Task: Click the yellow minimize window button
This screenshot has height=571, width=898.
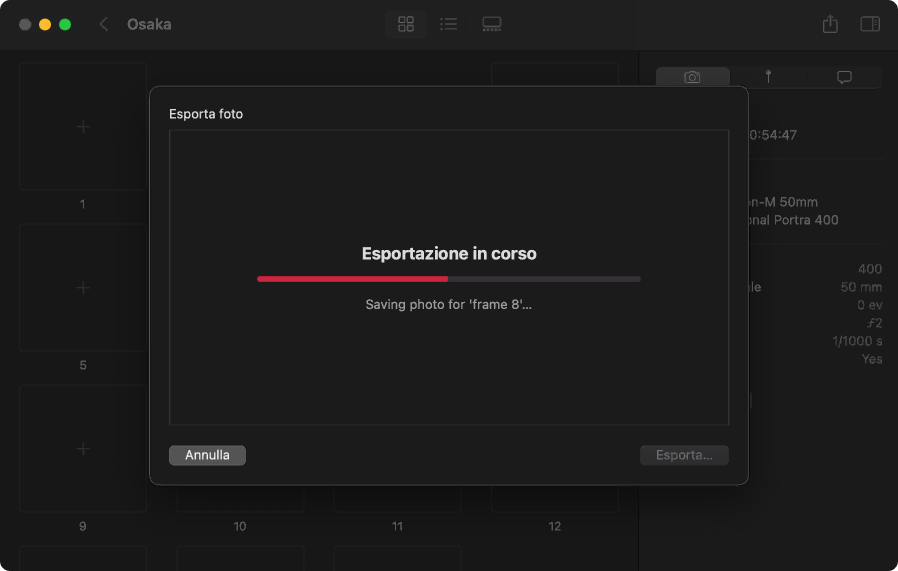Action: click(x=45, y=25)
